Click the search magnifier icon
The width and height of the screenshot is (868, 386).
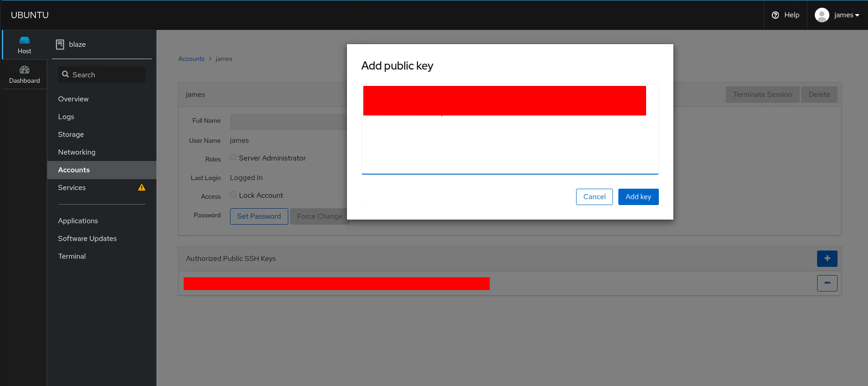(x=65, y=75)
